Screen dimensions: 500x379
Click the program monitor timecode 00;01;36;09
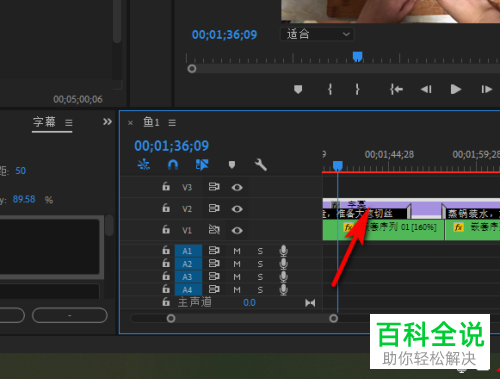tap(224, 35)
